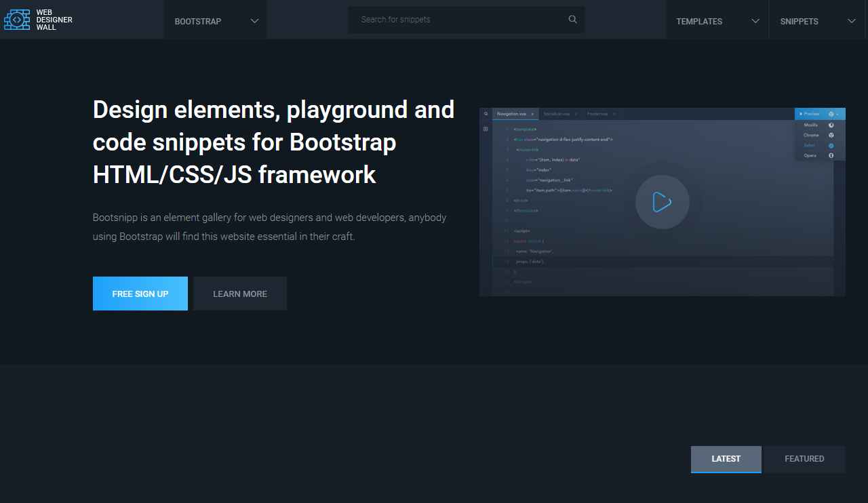Click the Bootsnipp description paragraph
Screen dimensions: 868x503
[x=270, y=227]
